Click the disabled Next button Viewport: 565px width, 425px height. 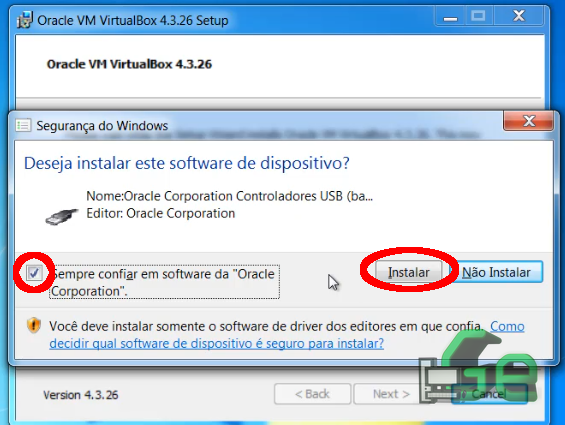391,394
